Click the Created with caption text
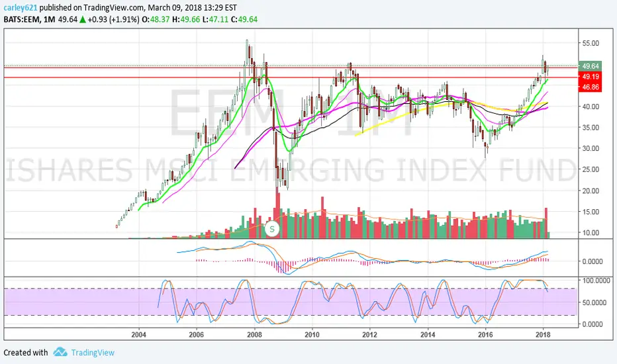 click(x=26, y=352)
